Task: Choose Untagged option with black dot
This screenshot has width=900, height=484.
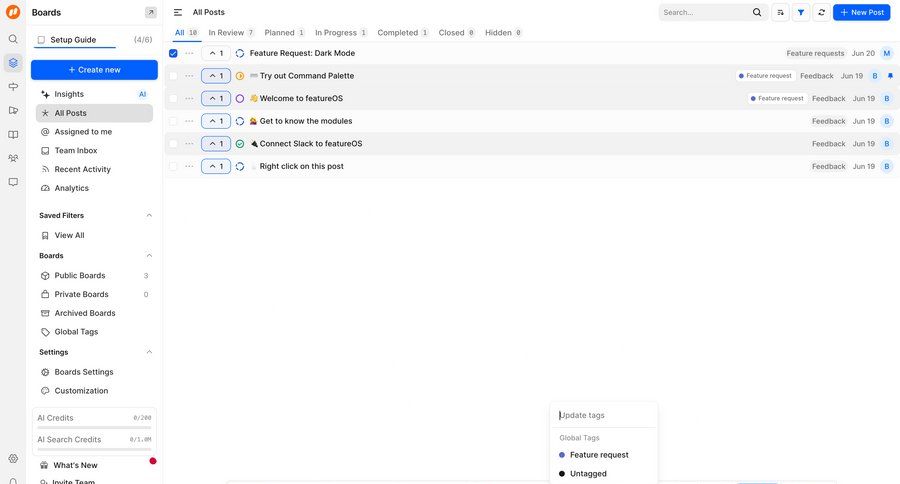Action: (x=604, y=474)
